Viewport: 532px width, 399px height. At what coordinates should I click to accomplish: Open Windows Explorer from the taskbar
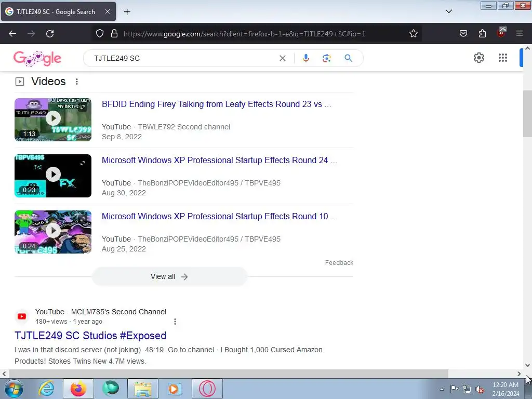[x=143, y=389]
